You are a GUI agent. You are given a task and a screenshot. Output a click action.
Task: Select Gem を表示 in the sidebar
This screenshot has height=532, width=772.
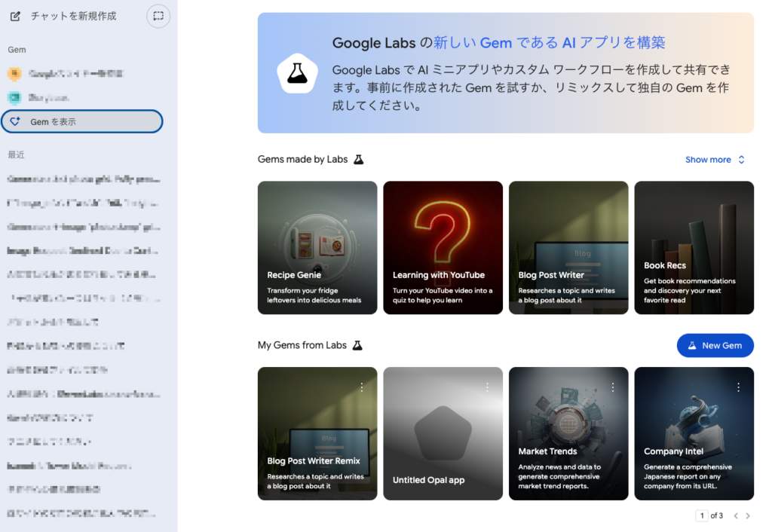81,121
